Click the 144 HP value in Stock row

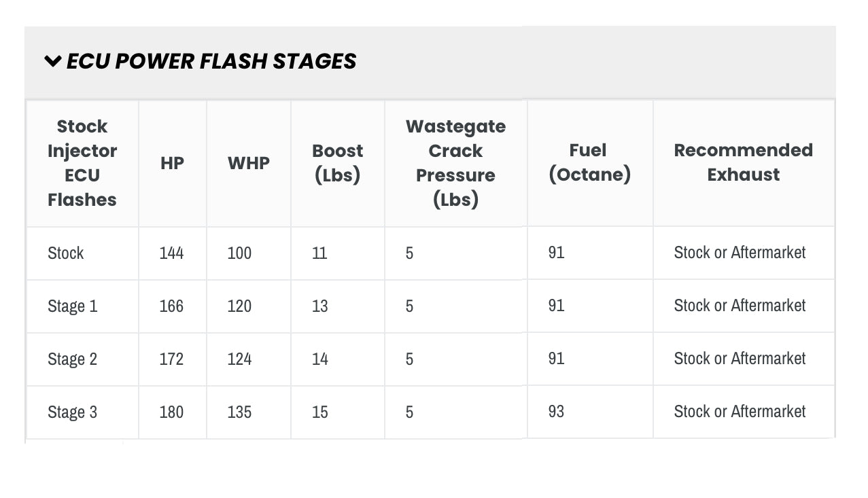[171, 253]
